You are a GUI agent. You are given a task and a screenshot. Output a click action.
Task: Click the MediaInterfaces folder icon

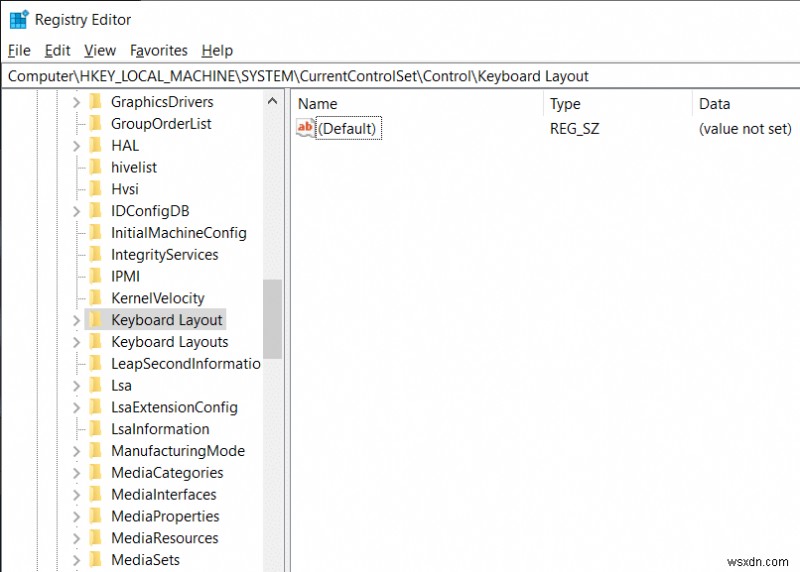95,494
